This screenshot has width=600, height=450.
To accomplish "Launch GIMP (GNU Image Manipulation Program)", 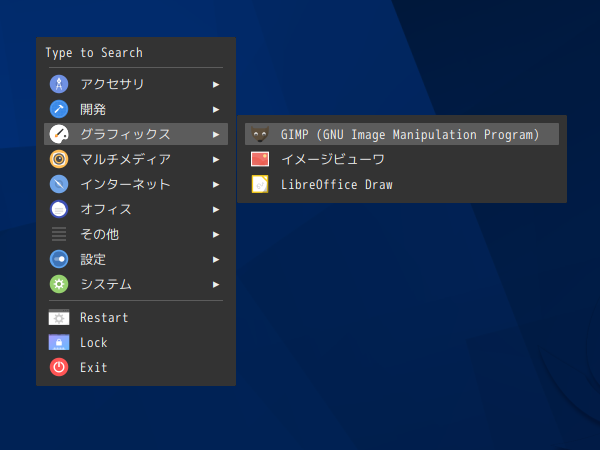I will 402,134.
